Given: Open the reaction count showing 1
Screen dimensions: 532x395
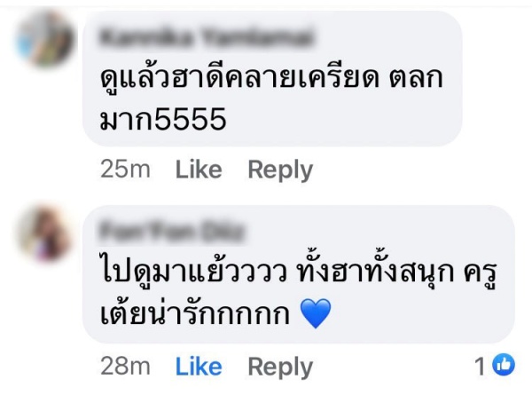Looking at the screenshot, I should (x=495, y=366).
